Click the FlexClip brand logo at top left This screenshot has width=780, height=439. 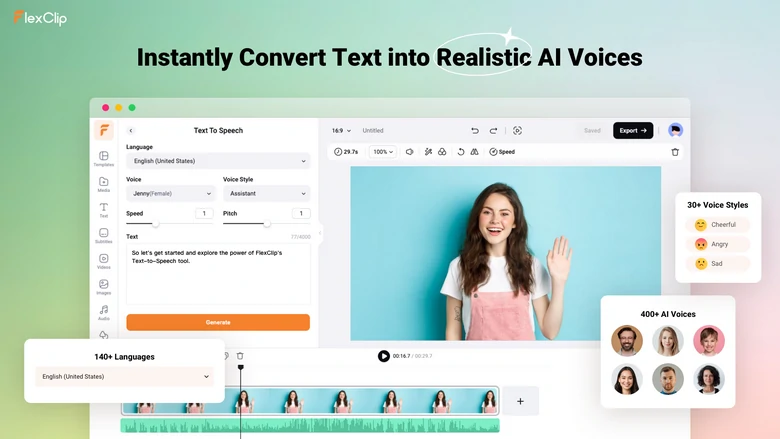click(40, 18)
